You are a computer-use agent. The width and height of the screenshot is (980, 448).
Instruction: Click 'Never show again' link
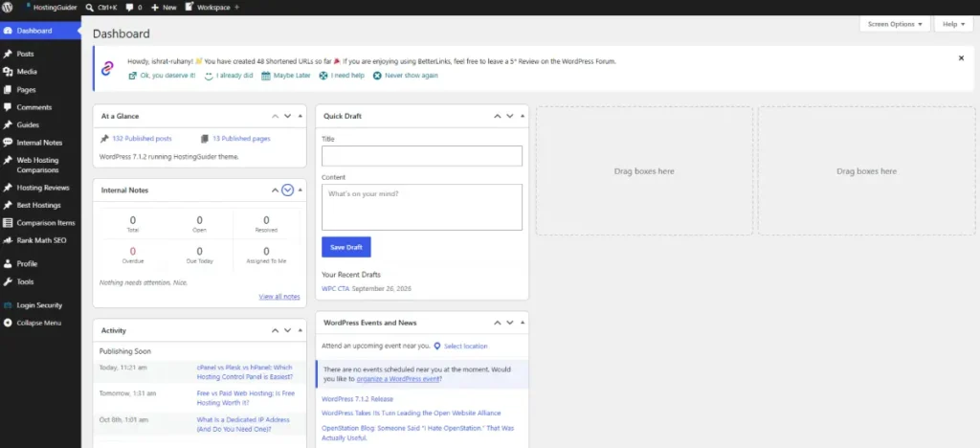pos(405,76)
